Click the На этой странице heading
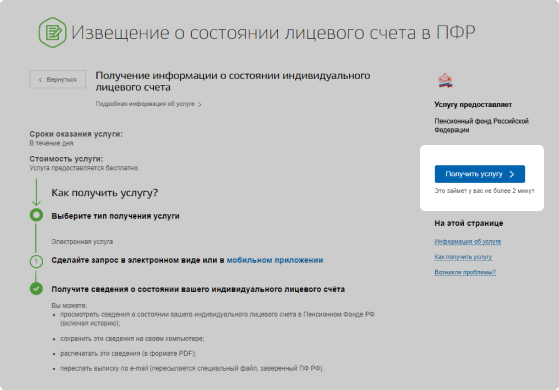The height and width of the screenshot is (390, 559). click(x=468, y=223)
